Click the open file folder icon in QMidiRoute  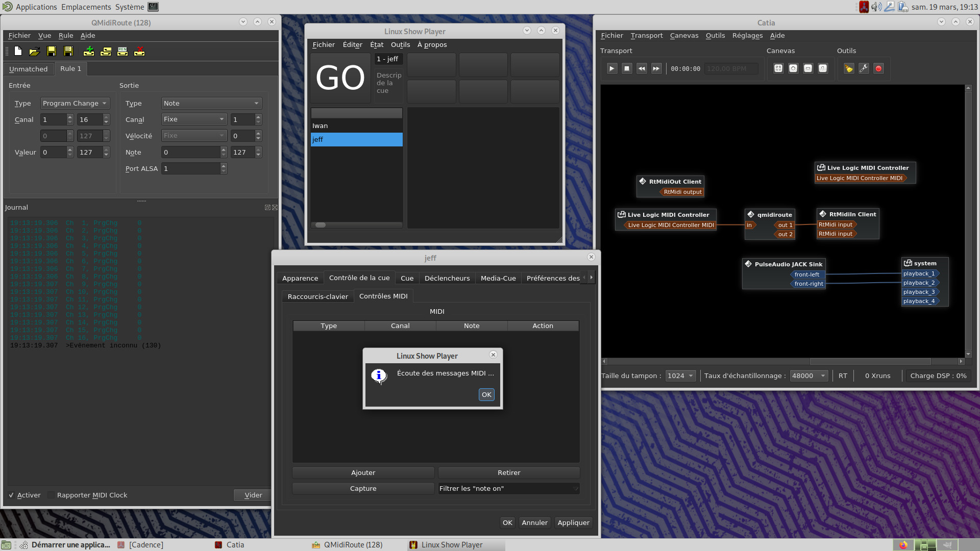tap(34, 52)
